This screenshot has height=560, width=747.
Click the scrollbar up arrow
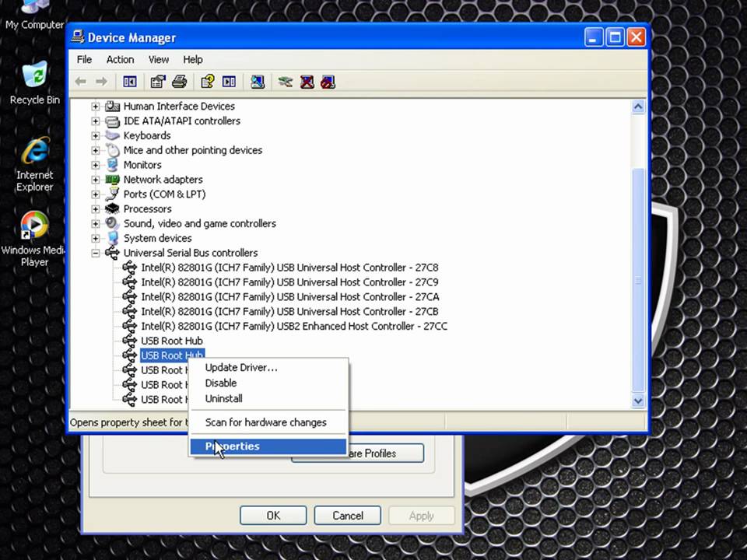[x=638, y=107]
